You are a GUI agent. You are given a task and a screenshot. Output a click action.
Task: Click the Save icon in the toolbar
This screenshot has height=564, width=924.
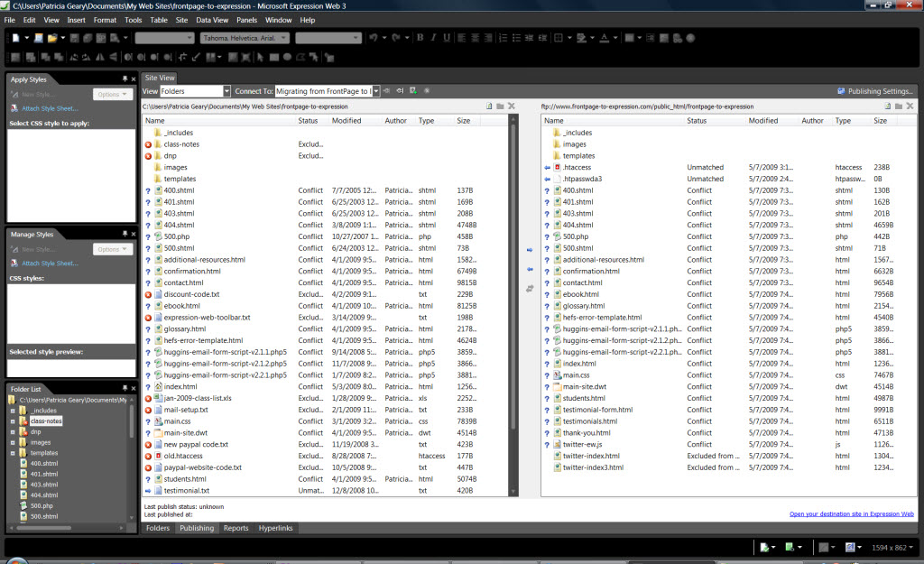pos(75,38)
